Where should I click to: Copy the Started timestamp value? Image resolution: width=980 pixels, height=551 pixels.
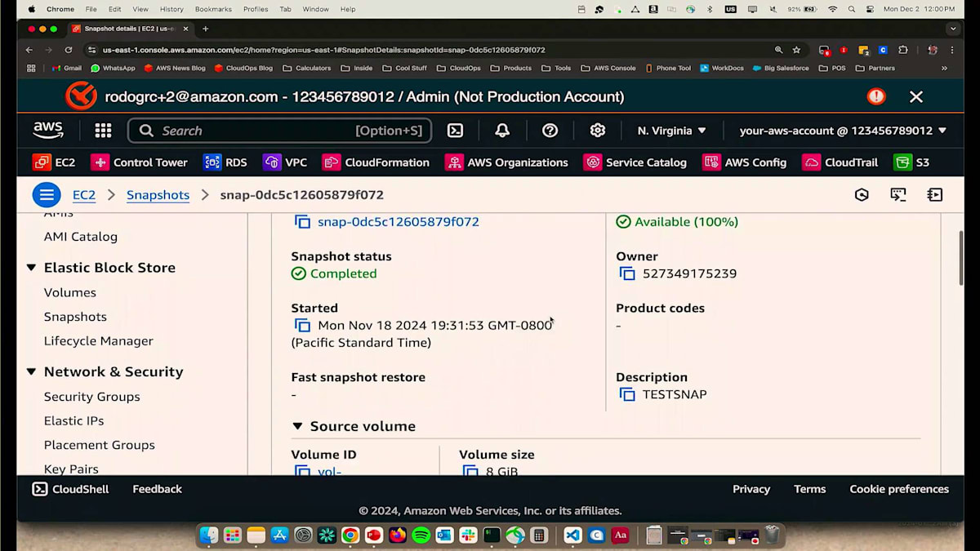(x=302, y=326)
